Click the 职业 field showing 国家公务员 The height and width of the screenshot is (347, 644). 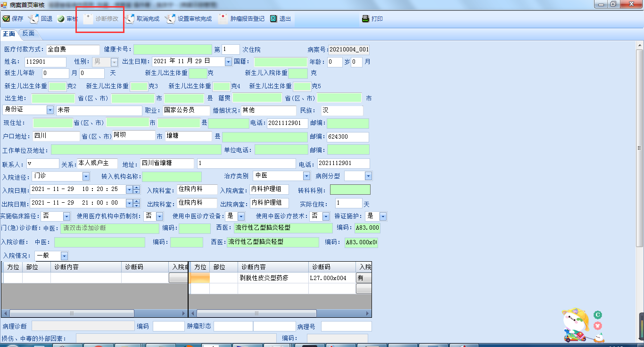[186, 110]
